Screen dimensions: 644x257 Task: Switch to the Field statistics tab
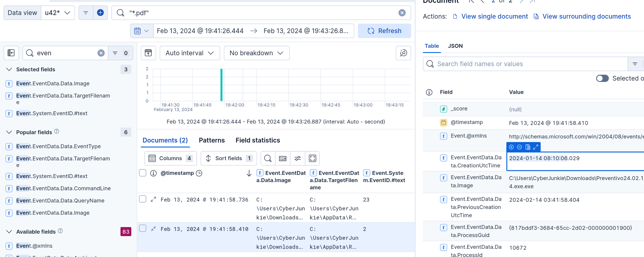tap(258, 140)
